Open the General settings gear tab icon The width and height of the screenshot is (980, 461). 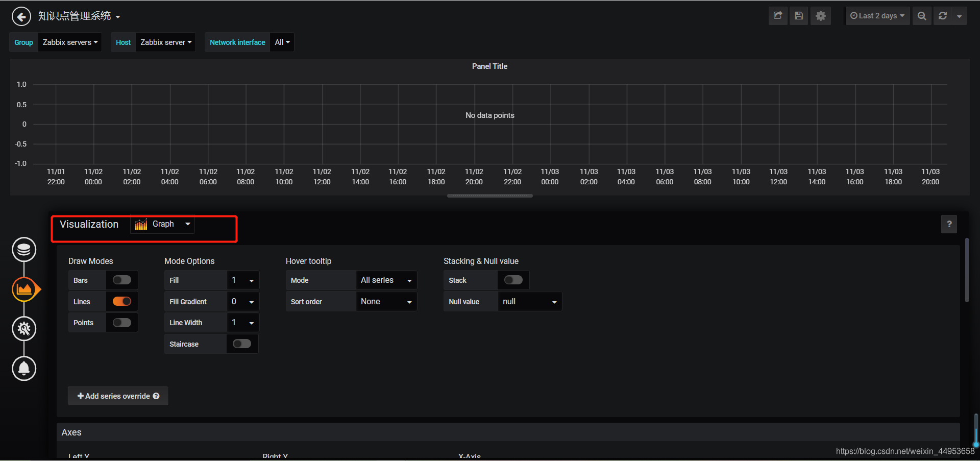coord(24,329)
